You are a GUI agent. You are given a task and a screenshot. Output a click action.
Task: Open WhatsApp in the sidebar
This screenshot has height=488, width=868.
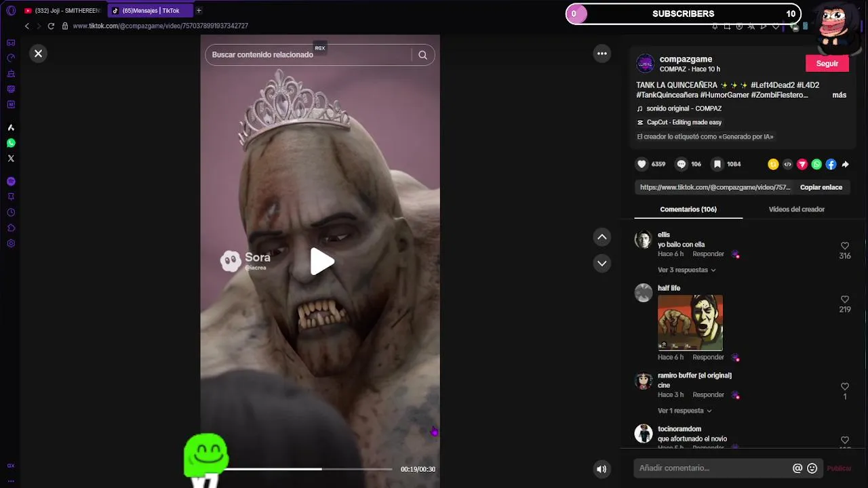click(x=11, y=143)
